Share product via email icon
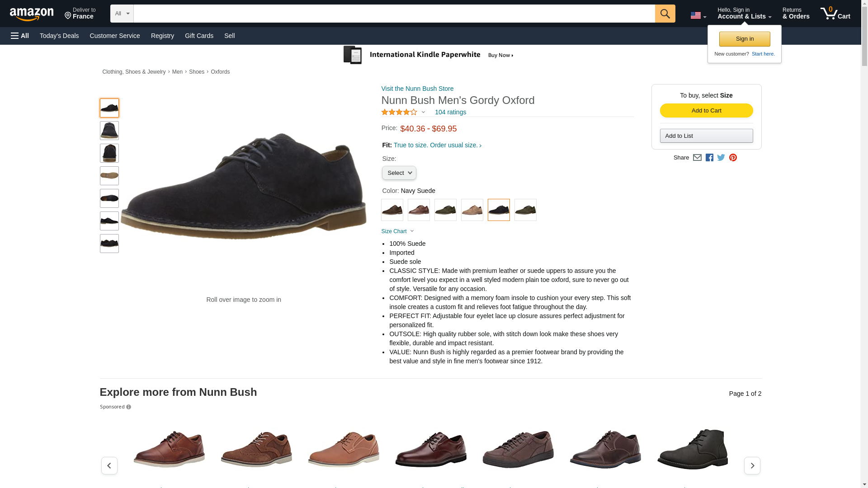 click(697, 158)
